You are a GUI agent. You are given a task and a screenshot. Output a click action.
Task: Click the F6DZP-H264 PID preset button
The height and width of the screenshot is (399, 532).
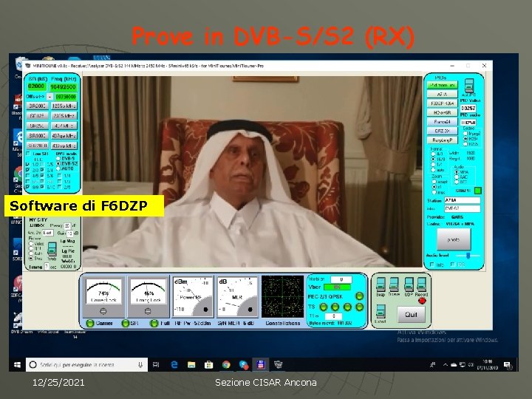click(x=442, y=103)
